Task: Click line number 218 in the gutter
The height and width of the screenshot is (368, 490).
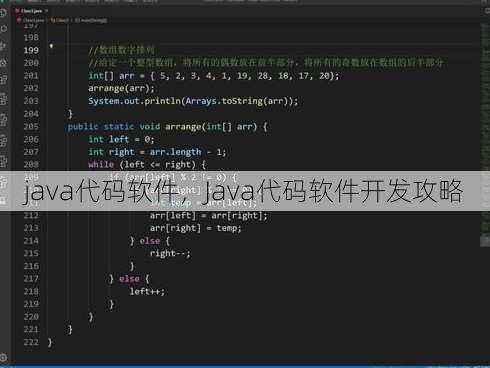Action: tap(31, 292)
